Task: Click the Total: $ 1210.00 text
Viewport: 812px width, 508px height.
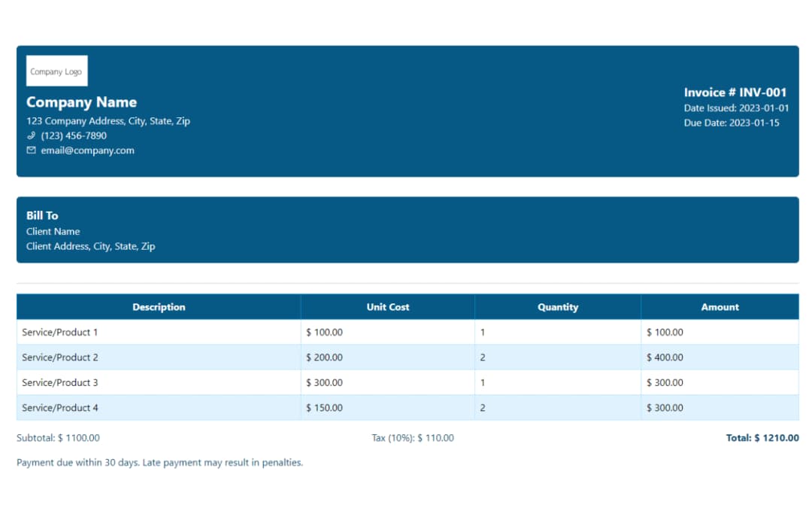Action: pyautogui.click(x=762, y=438)
